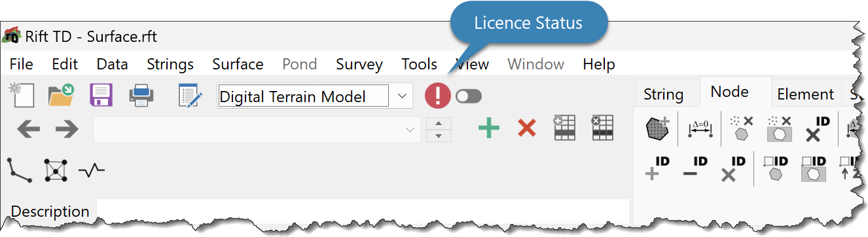Save the file with the floppy disk icon
The image size is (868, 237).
click(x=101, y=96)
